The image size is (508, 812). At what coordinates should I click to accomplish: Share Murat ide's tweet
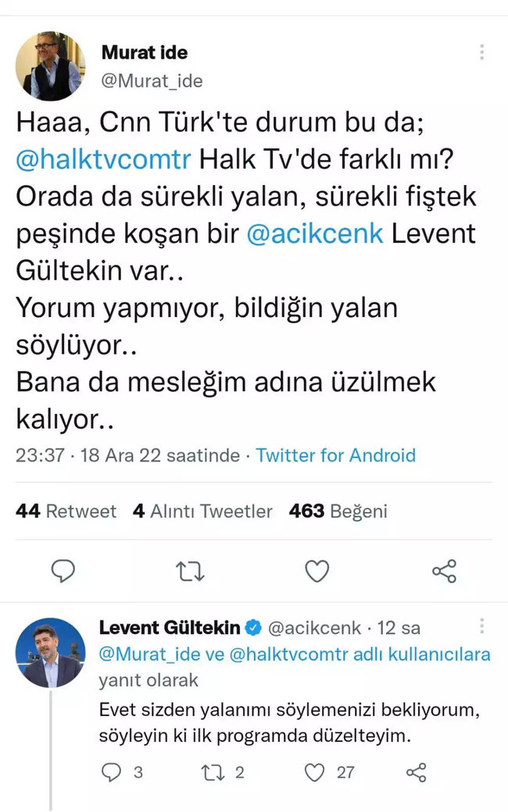[444, 571]
